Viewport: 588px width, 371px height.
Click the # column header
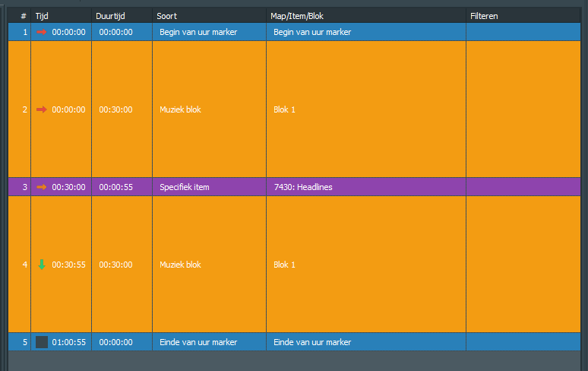[x=24, y=15]
